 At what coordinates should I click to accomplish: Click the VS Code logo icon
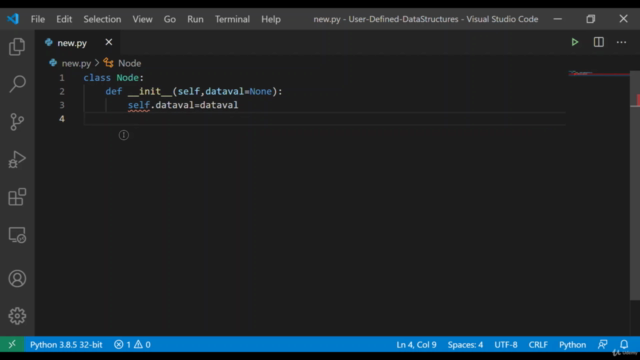[13, 19]
